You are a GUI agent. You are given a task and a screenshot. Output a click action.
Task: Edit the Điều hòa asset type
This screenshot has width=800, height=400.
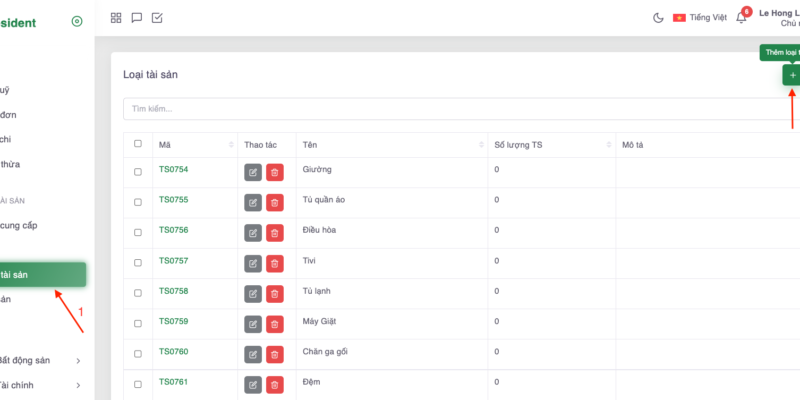[253, 233]
